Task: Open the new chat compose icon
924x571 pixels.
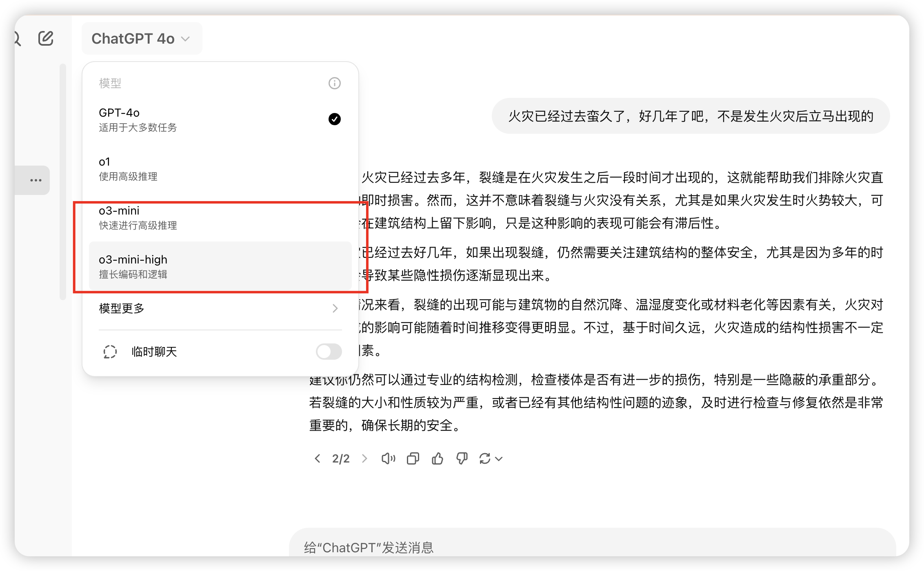Action: [x=46, y=38]
